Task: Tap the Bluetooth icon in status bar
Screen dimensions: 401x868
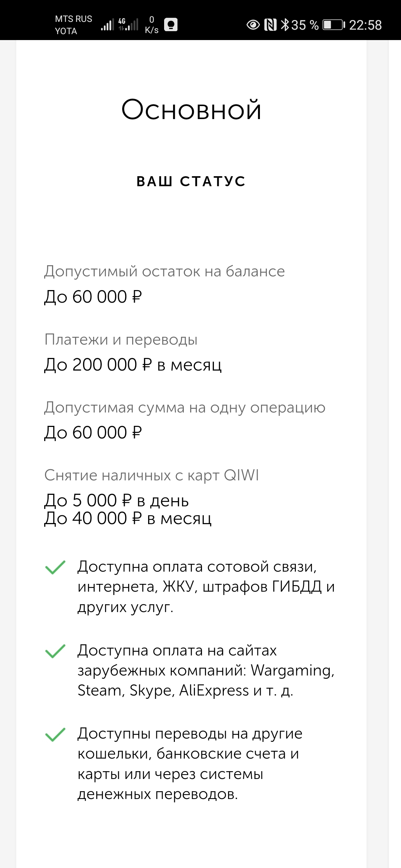Action: pos(285,25)
